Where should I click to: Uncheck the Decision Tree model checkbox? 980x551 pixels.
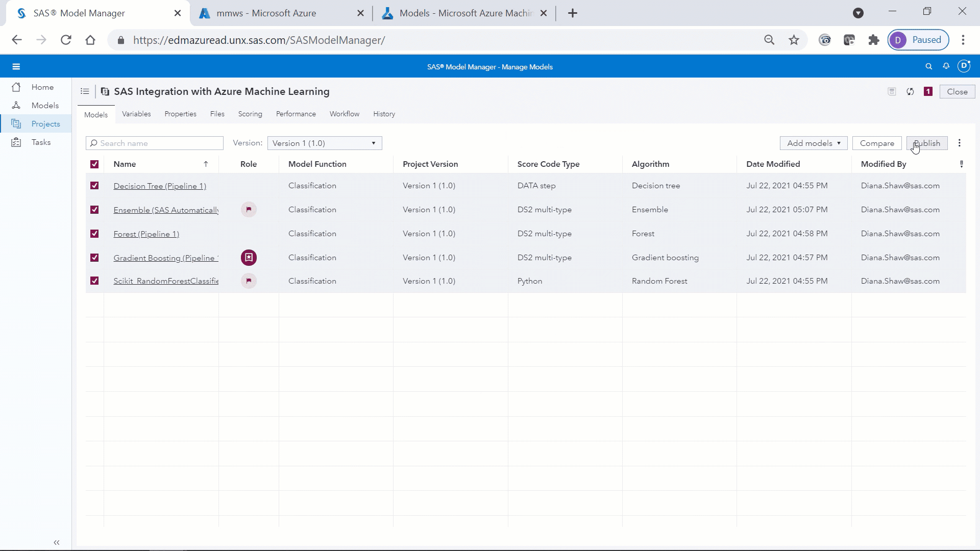94,186
